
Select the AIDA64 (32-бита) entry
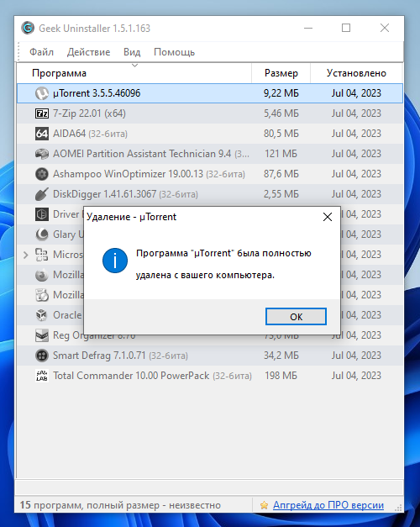[210, 134]
